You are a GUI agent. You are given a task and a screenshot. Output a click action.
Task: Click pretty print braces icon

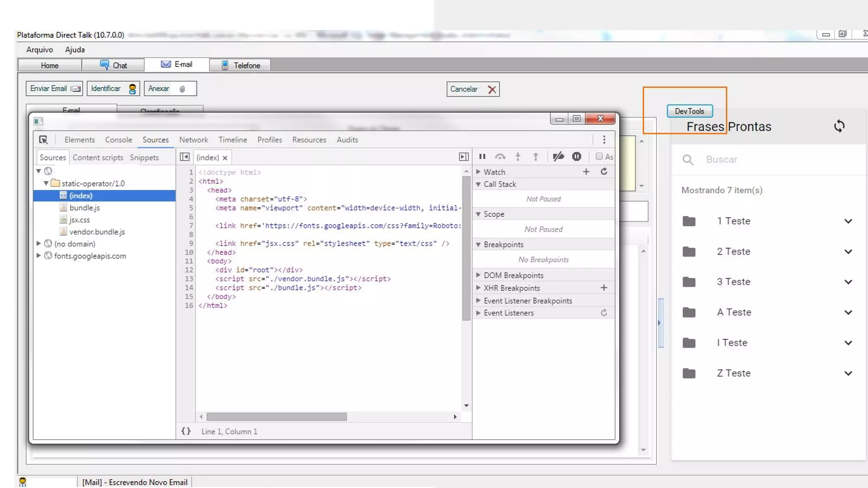click(186, 431)
